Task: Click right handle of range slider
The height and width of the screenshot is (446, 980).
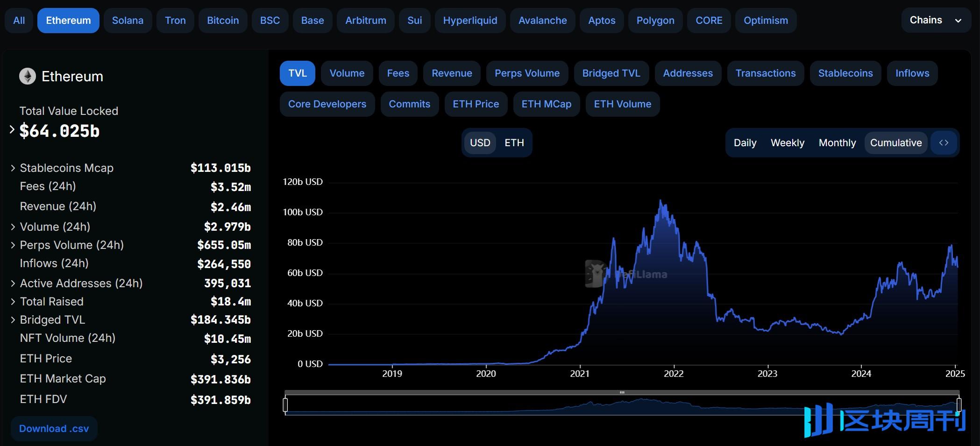Action: pos(959,404)
